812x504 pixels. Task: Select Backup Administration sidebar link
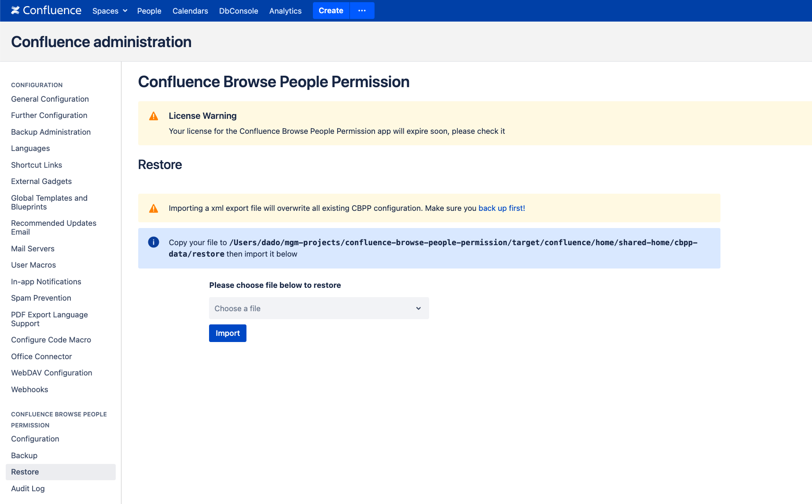click(x=51, y=132)
